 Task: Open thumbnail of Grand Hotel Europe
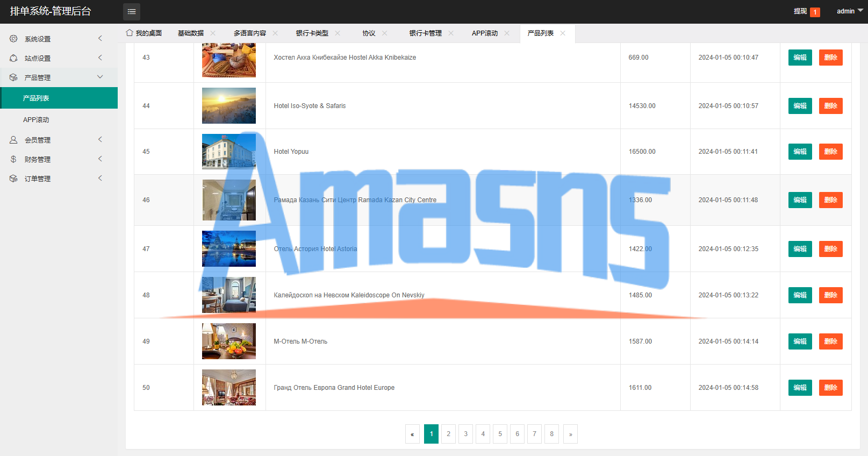pos(229,387)
